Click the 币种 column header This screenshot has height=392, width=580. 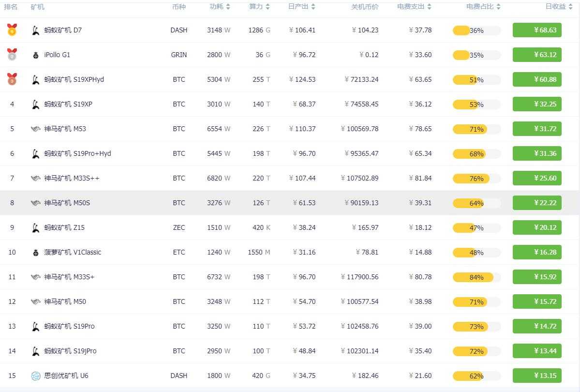coord(178,7)
